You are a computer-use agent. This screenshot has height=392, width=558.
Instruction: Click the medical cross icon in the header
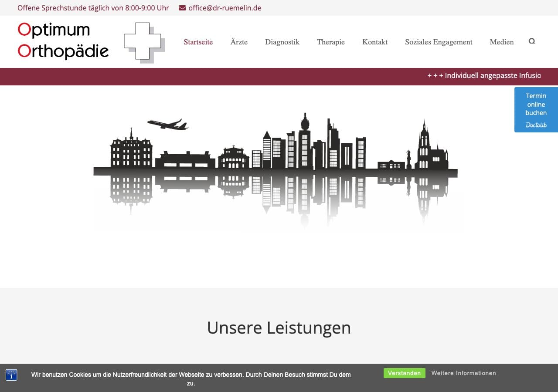click(143, 41)
